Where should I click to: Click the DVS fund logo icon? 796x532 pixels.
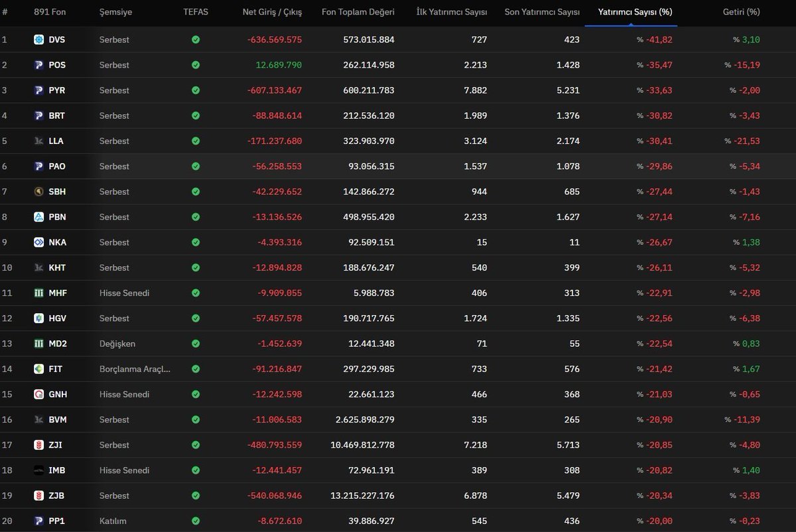pos(38,40)
